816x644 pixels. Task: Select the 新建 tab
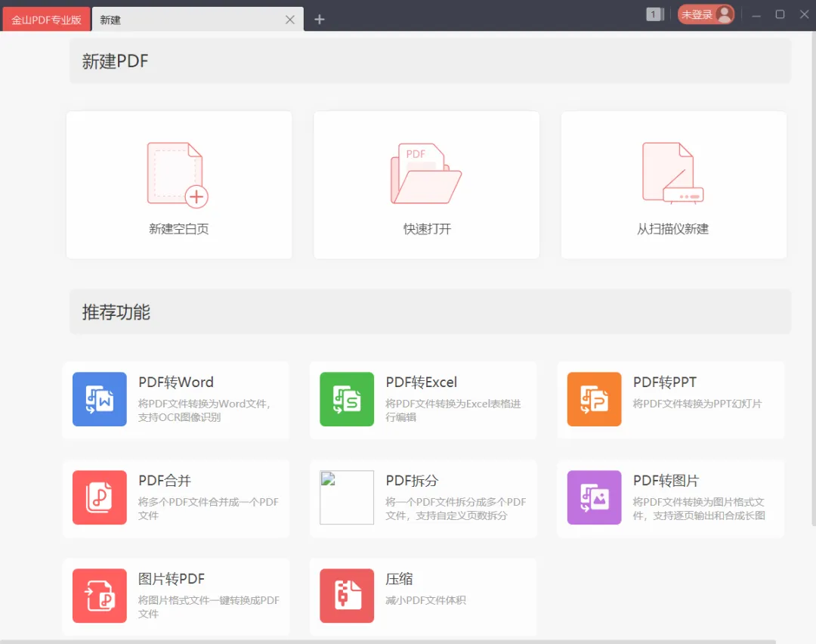198,20
